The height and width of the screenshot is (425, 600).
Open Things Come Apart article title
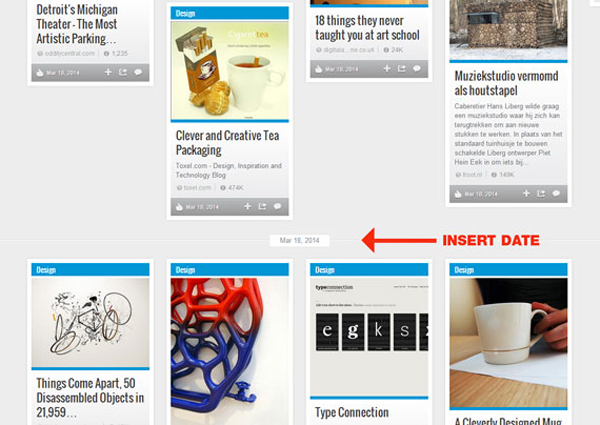click(90, 398)
